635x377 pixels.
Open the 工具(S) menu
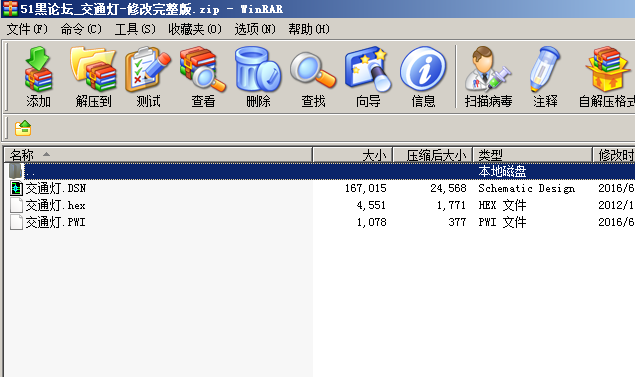point(135,29)
